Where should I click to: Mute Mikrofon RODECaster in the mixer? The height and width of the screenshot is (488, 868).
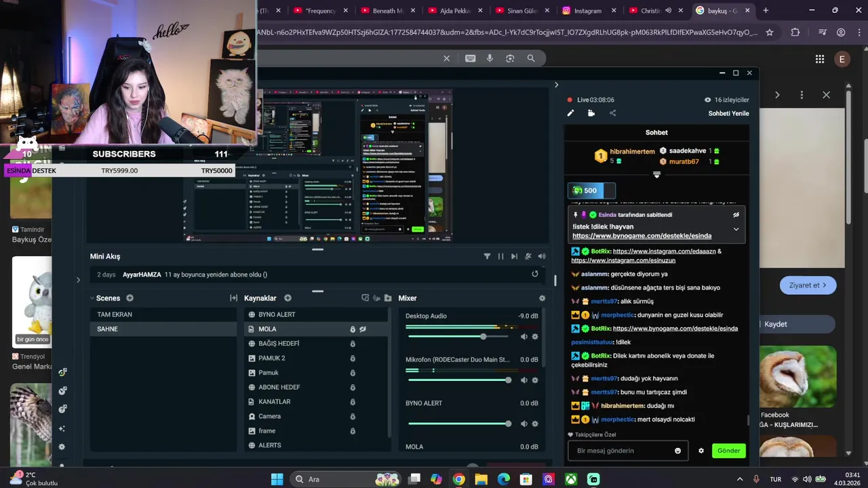point(524,380)
